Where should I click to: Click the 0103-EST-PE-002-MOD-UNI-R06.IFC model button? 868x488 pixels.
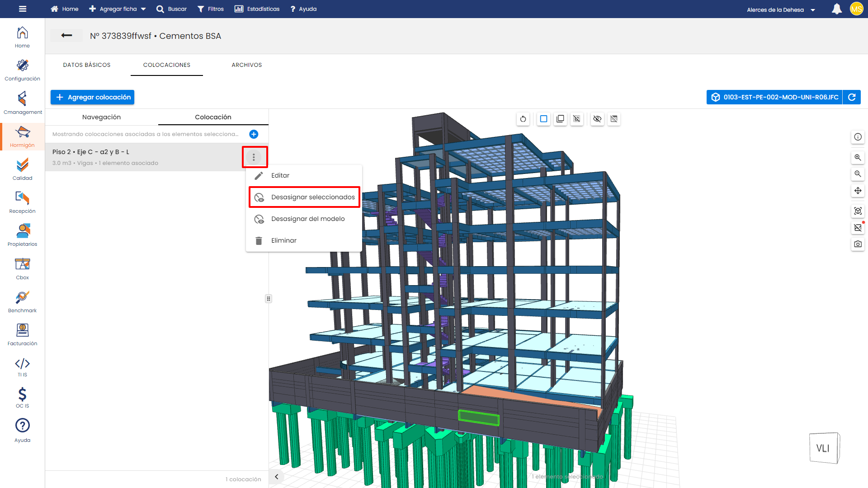(x=774, y=97)
